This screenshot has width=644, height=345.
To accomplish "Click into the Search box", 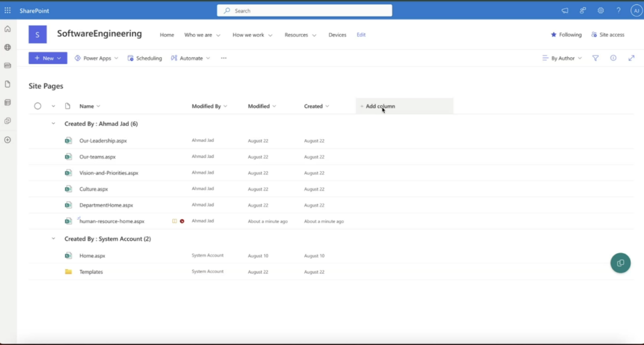I will coord(304,11).
